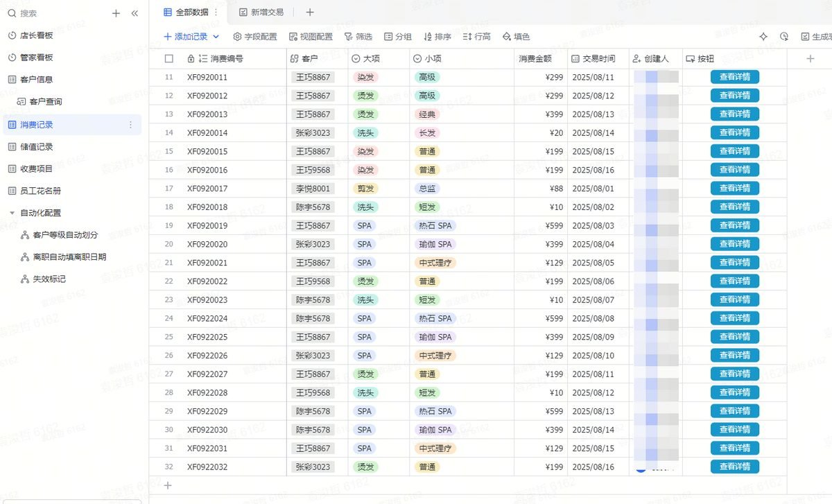This screenshot has height=504, width=832.
Task: Click the search field in sidebar
Action: coord(55,13)
